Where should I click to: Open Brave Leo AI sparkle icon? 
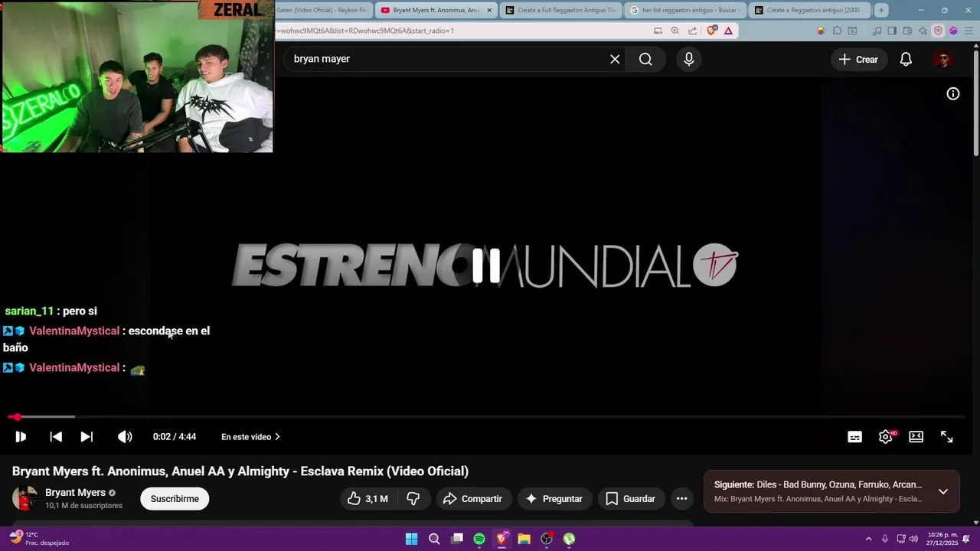(923, 31)
